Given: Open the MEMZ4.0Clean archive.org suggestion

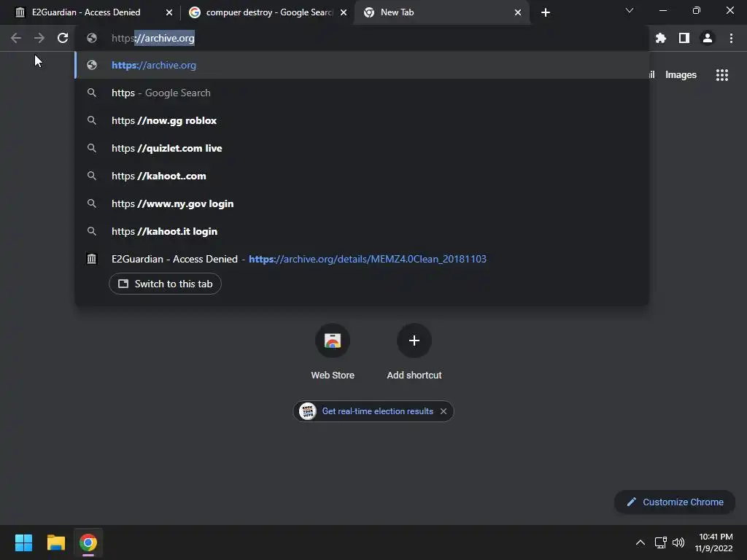Looking at the screenshot, I should click(x=362, y=259).
